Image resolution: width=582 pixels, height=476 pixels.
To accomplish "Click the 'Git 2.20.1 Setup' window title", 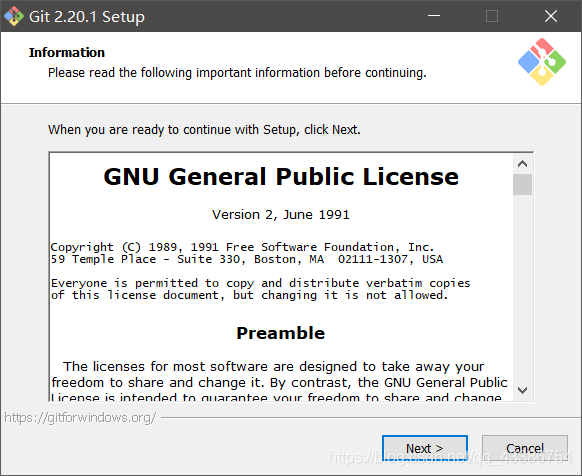I will 87,17.
